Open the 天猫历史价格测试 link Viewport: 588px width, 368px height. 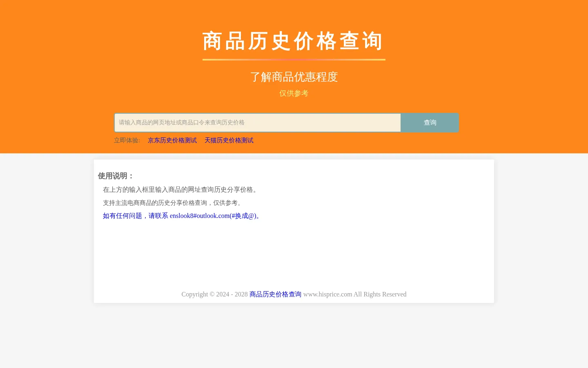pos(229,140)
